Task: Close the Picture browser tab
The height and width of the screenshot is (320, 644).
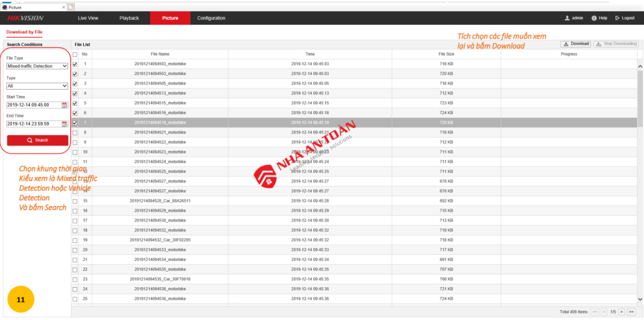Action: coord(63,7)
